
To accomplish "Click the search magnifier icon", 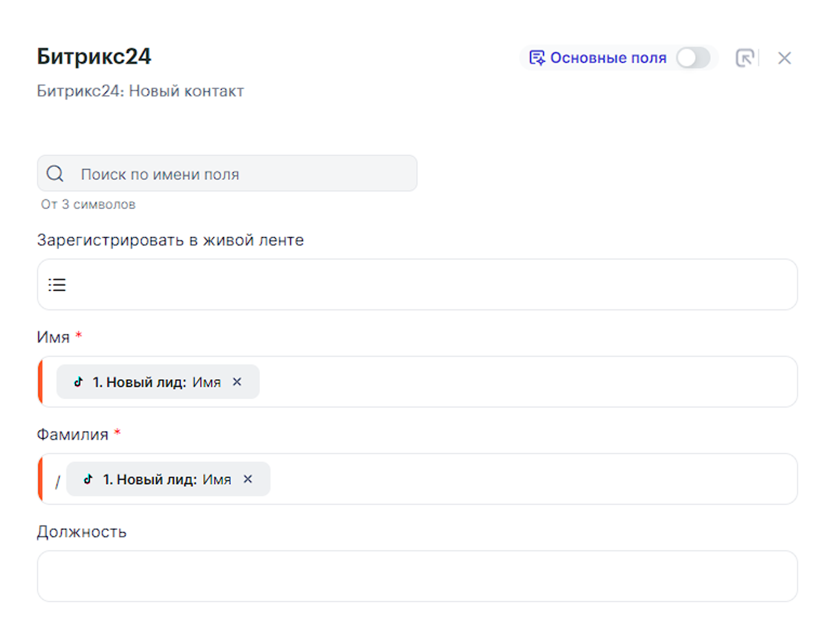I will click(x=55, y=174).
